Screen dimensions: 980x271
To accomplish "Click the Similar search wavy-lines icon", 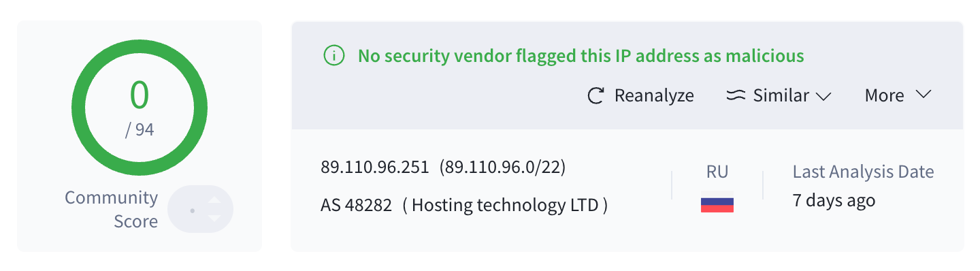I will (736, 95).
